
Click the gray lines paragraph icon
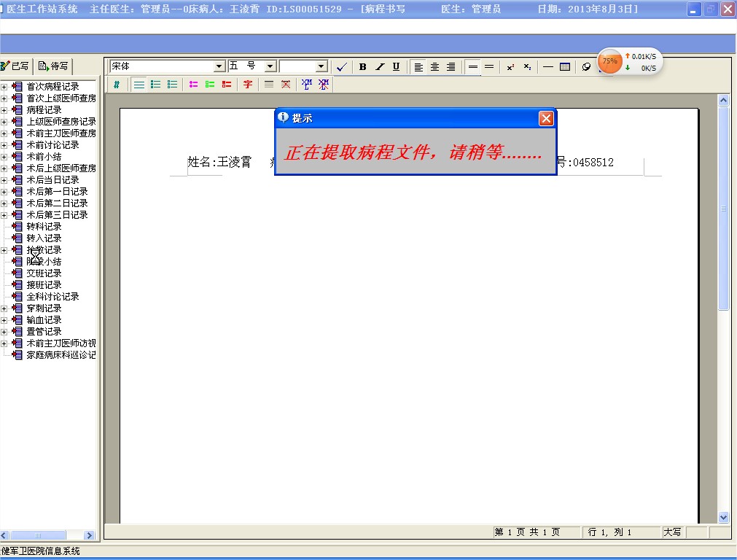click(x=269, y=85)
